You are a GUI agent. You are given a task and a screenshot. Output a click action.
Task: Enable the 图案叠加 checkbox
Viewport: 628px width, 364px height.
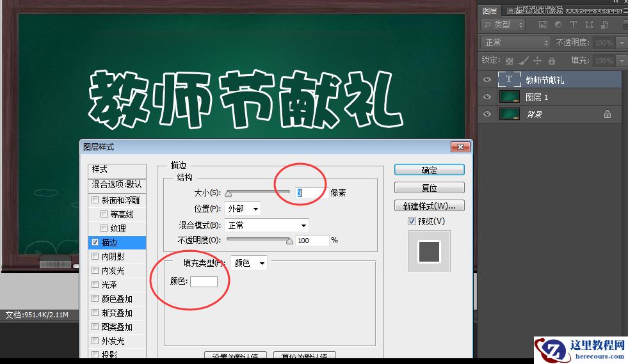click(x=95, y=326)
